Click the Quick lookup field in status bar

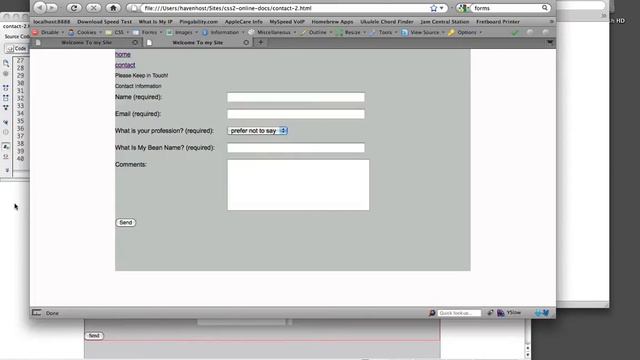[x=459, y=313]
